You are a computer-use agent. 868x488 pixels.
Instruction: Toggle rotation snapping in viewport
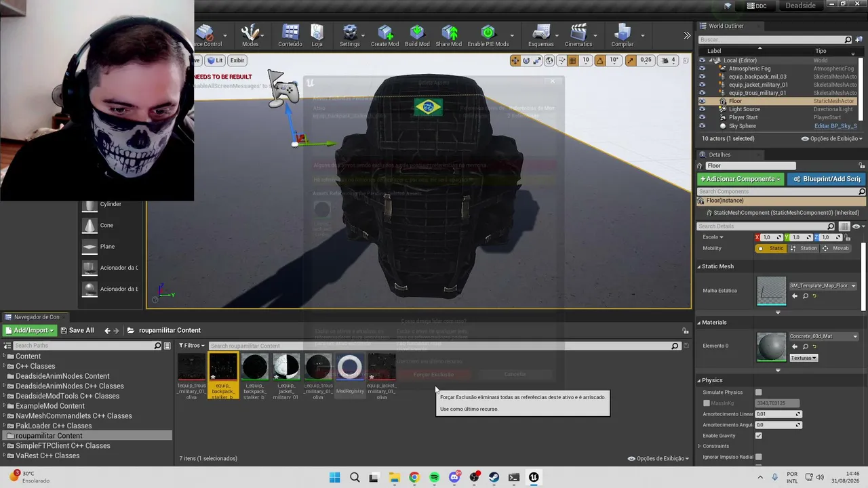coord(599,60)
